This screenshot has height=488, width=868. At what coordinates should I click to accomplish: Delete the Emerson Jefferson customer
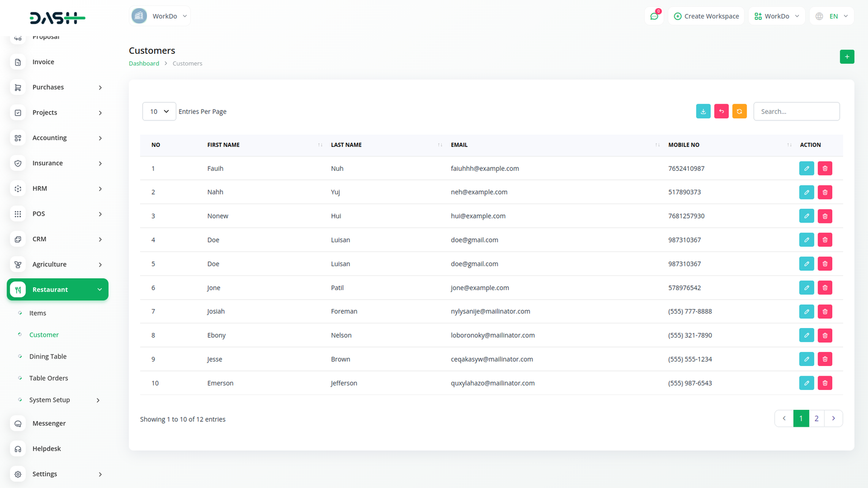click(825, 383)
